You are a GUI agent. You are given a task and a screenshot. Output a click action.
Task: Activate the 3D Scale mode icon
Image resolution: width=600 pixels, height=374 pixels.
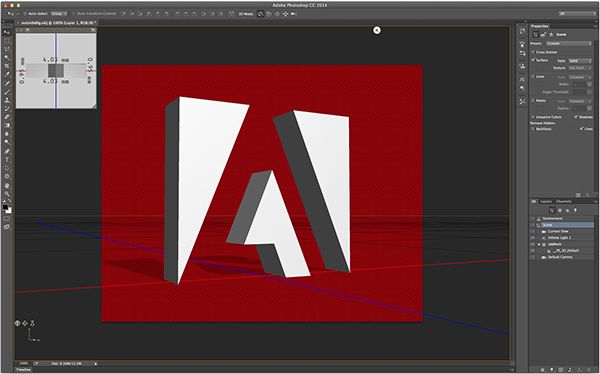tap(294, 14)
